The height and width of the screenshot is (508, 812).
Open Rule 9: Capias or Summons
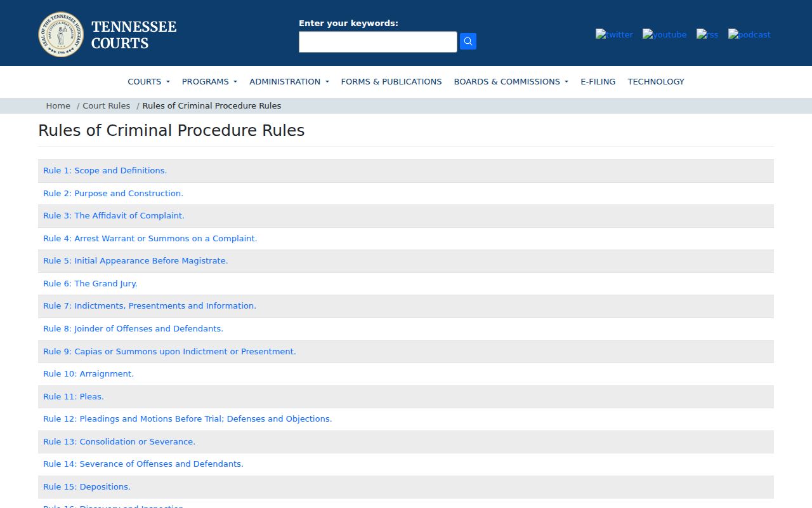point(169,352)
